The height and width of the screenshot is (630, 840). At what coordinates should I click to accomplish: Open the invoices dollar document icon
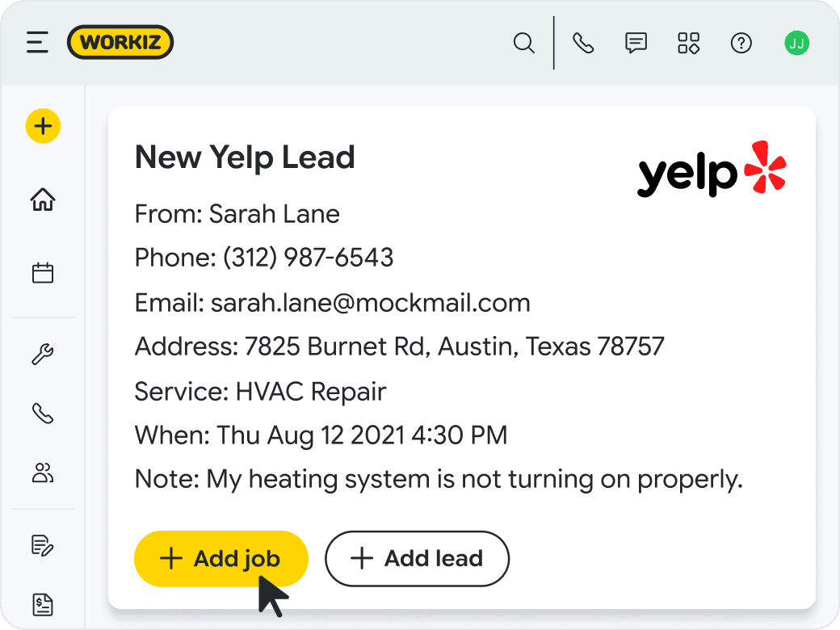pyautogui.click(x=43, y=605)
